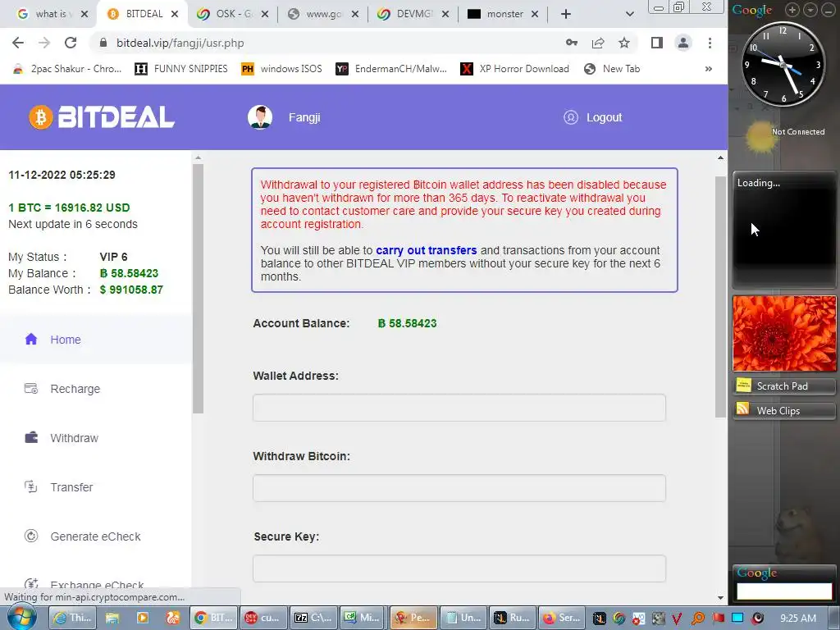840x630 pixels.
Task: Open Internet Explorer taskbar button
Action: click(x=73, y=618)
